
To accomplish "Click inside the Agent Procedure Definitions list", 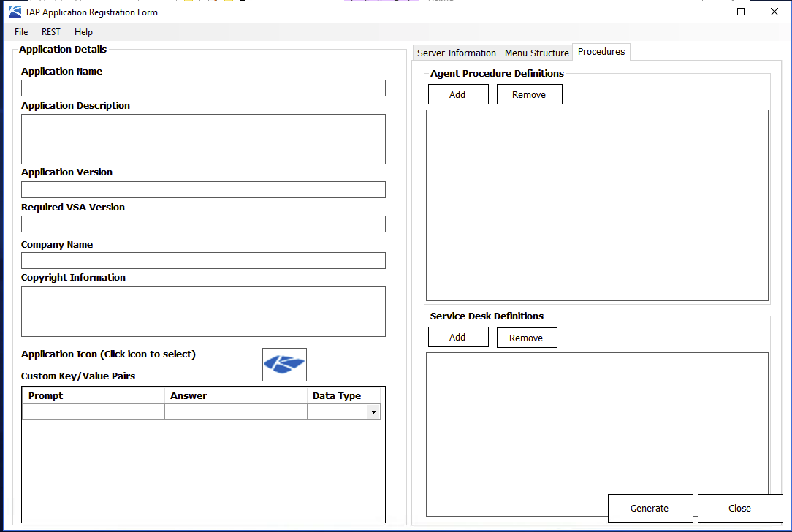I will click(x=597, y=205).
